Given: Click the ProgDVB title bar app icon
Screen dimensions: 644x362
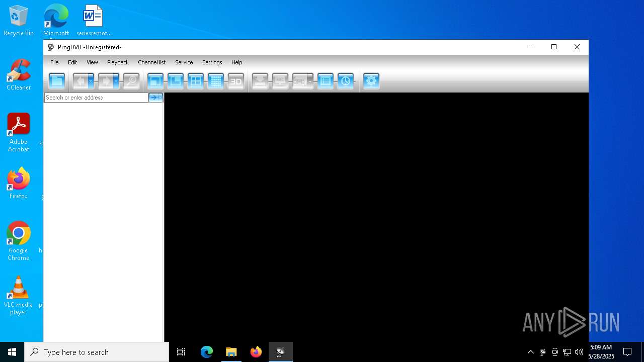Looking at the screenshot, I should (x=51, y=47).
